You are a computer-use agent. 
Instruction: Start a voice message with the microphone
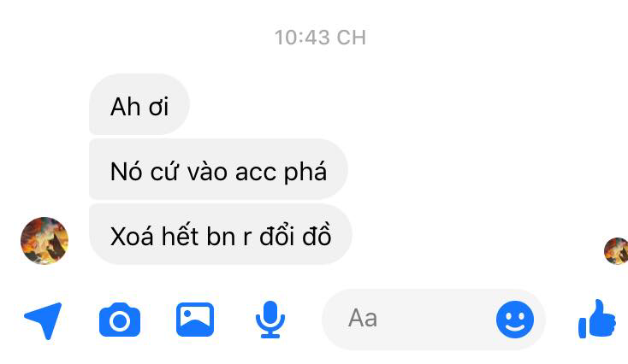tap(270, 320)
